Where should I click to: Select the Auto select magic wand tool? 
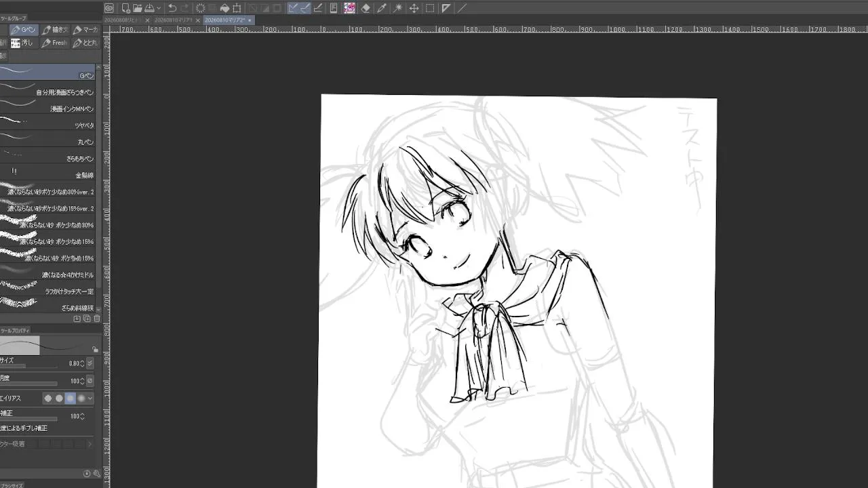pos(398,8)
